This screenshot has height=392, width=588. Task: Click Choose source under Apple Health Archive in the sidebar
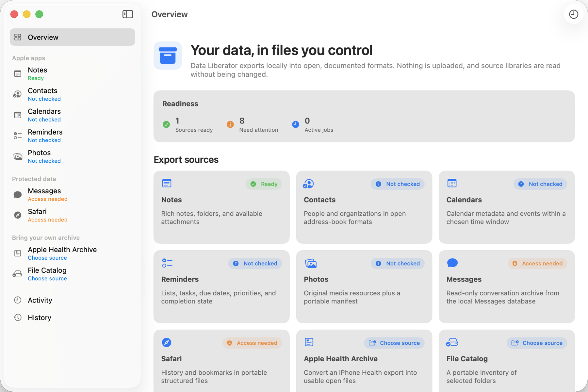click(47, 258)
